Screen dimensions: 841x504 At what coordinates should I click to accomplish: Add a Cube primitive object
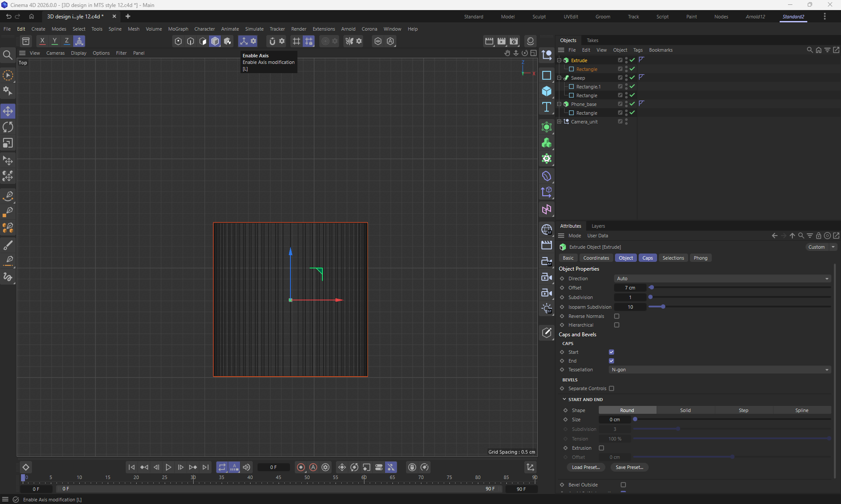[546, 91]
